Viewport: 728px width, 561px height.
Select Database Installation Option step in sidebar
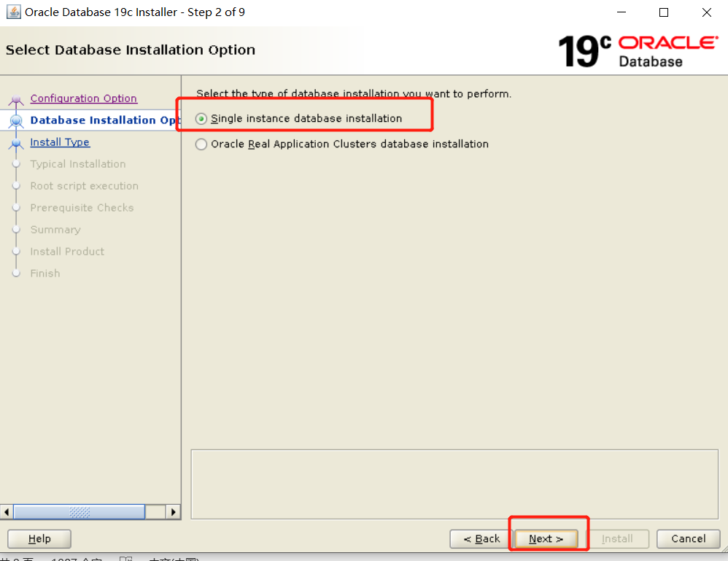[x=105, y=120]
